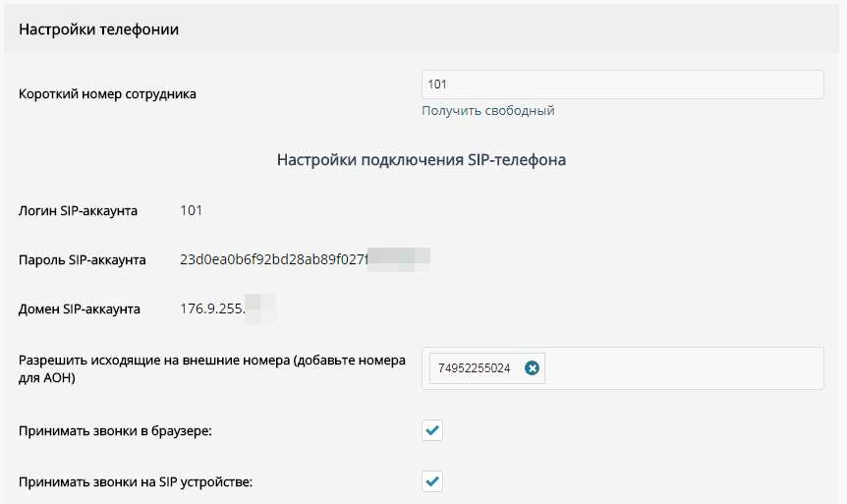
Task: Toggle 'Принимать звонки на SIP устройстве' checkbox
Action: pos(432,481)
